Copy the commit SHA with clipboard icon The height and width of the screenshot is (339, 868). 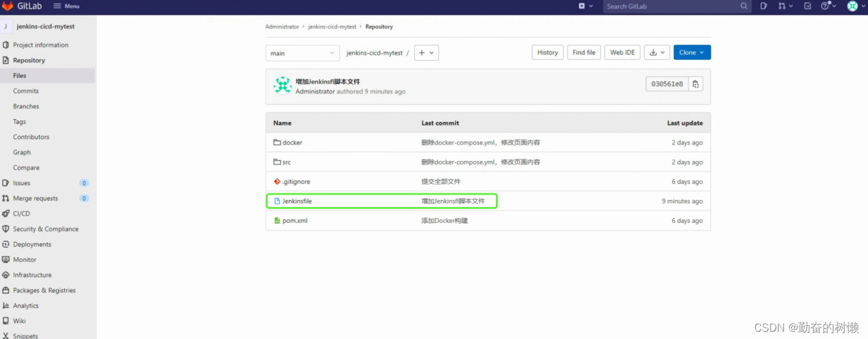696,84
